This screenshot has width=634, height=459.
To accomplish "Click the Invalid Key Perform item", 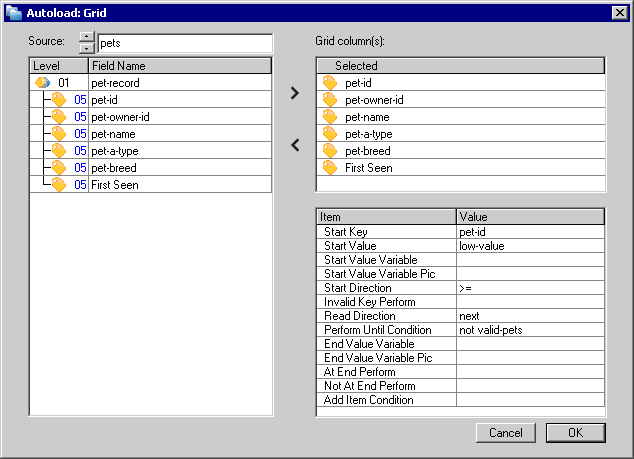I will point(387,302).
